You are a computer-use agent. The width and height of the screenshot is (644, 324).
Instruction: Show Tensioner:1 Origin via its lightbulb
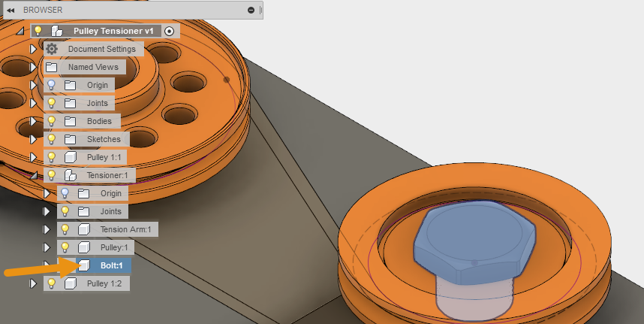coord(65,194)
